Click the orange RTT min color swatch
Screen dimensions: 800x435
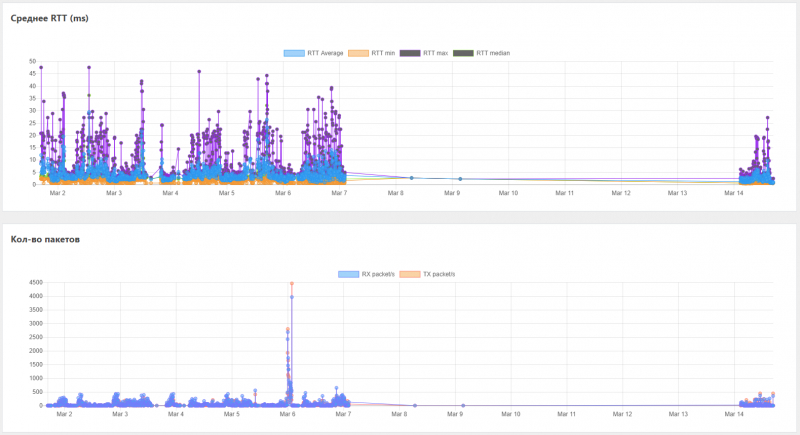(x=358, y=53)
